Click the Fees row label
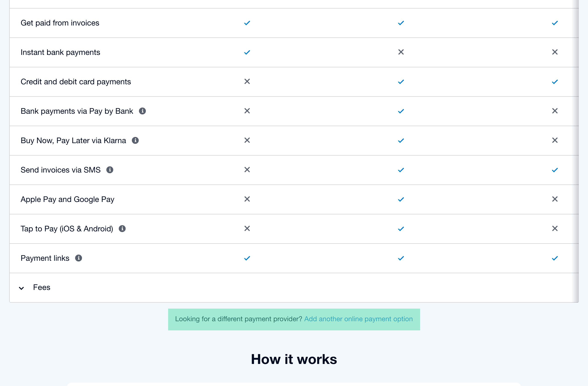Image resolution: width=588 pixels, height=386 pixels. [42, 287]
